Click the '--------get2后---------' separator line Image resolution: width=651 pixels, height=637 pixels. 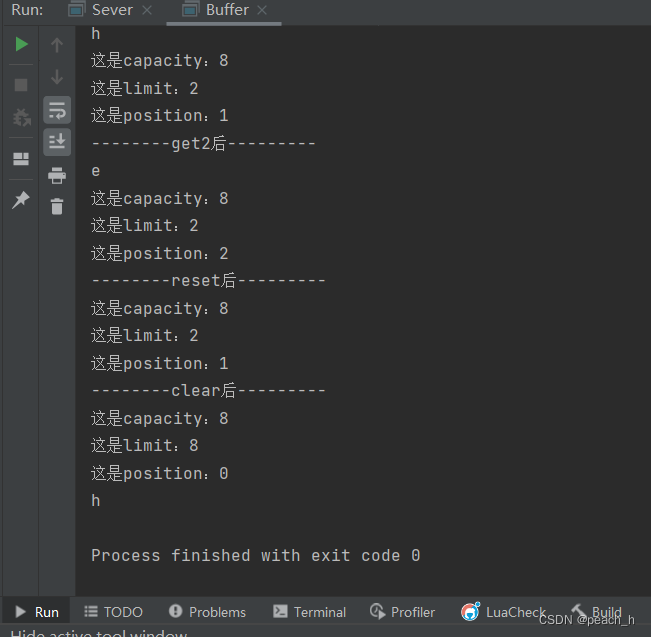[203, 143]
